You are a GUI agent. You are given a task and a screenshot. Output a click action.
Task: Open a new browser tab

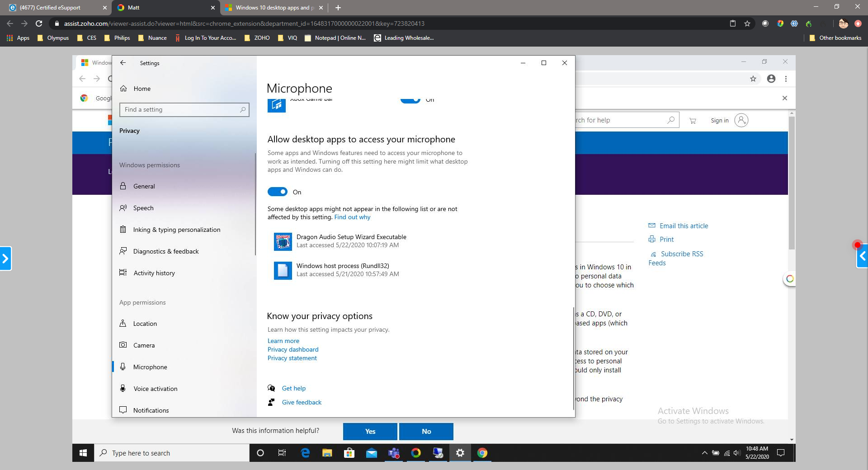tap(338, 8)
